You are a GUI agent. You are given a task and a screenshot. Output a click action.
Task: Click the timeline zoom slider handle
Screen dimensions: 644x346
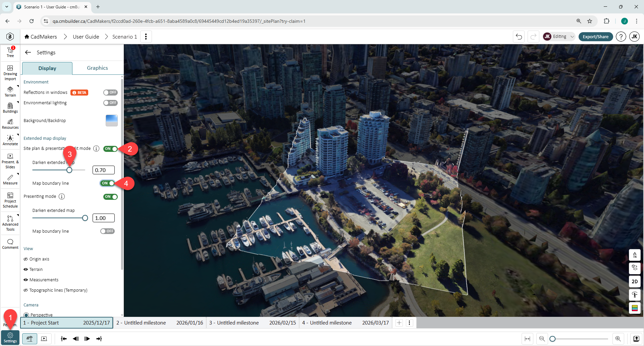point(552,339)
